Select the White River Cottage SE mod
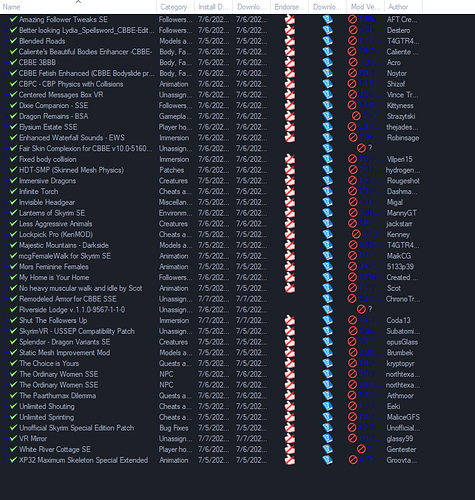 click(x=55, y=449)
